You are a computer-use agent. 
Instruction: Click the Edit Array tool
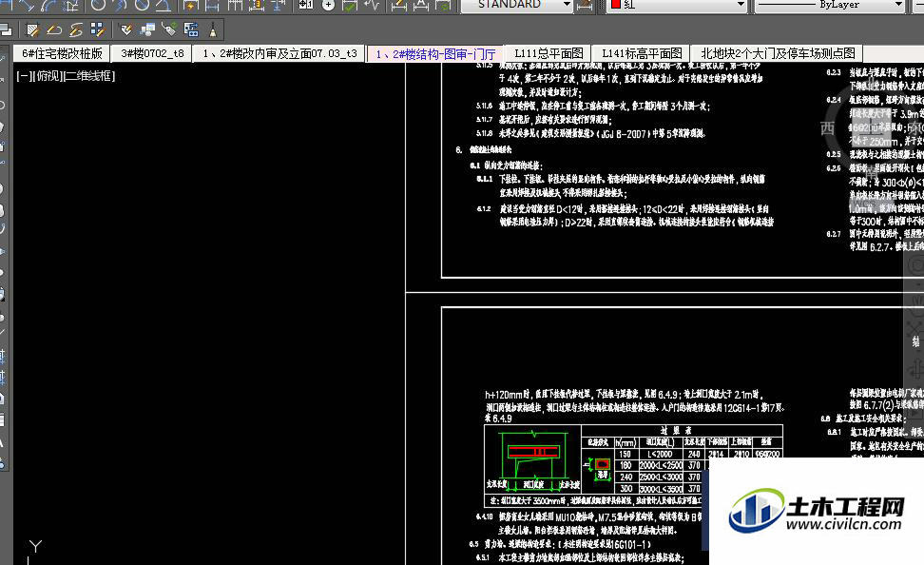point(98,29)
